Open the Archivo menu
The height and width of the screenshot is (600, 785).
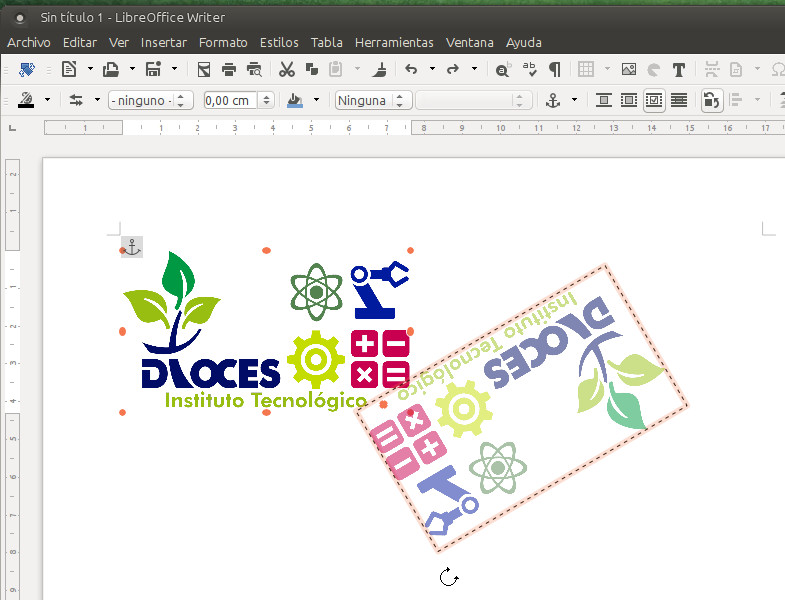click(29, 43)
